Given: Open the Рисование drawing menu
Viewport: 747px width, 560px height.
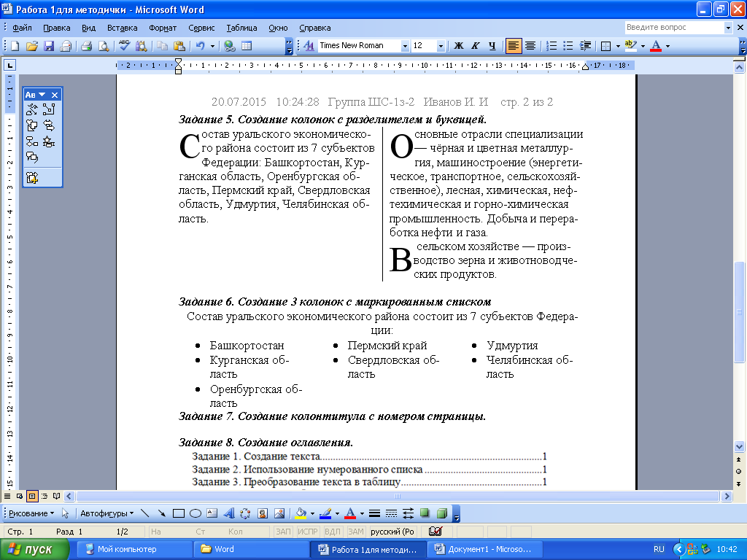Looking at the screenshot, I should coord(31,513).
